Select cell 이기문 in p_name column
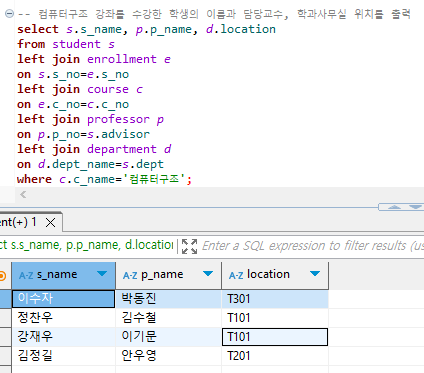The width and height of the screenshot is (424, 373). [x=169, y=337]
